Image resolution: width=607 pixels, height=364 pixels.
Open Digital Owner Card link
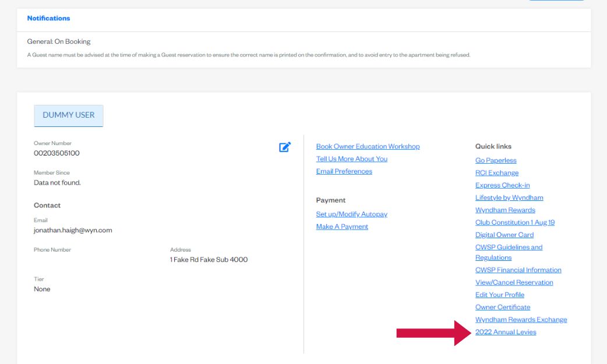click(x=504, y=235)
